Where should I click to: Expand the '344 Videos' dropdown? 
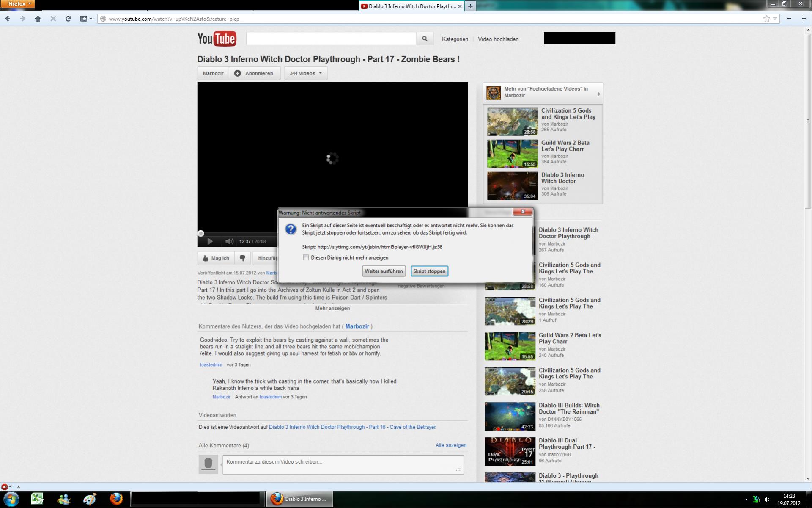coord(306,73)
